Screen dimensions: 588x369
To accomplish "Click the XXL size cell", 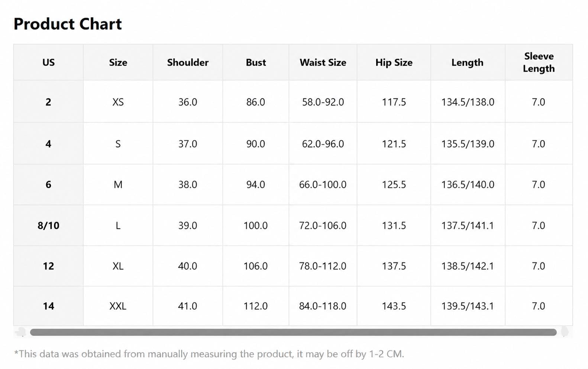I will 118,306.
